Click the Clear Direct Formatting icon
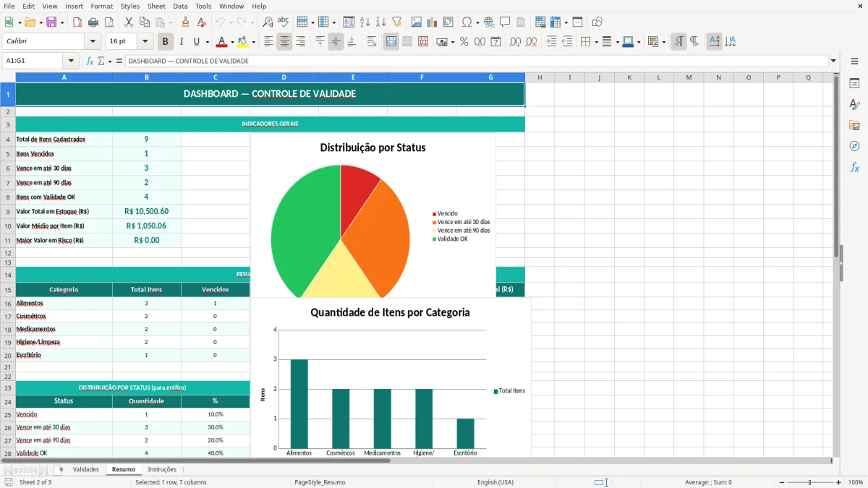The height and width of the screenshot is (488, 868). pyautogui.click(x=202, y=22)
